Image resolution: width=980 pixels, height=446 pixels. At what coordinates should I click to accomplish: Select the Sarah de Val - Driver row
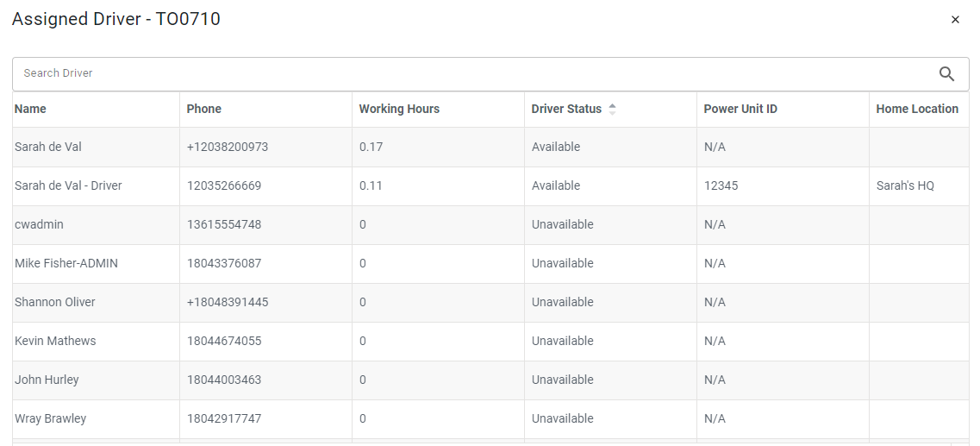(490, 185)
